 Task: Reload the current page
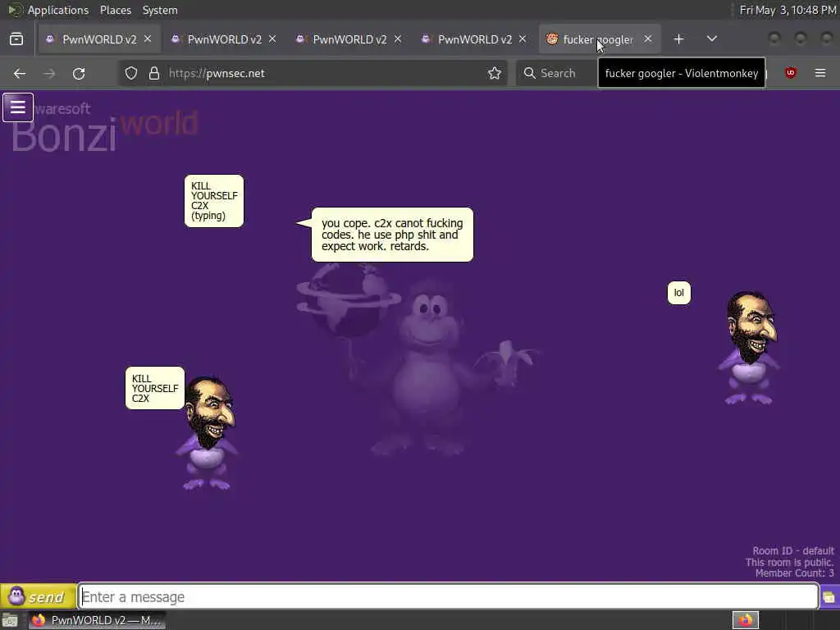coord(79,73)
